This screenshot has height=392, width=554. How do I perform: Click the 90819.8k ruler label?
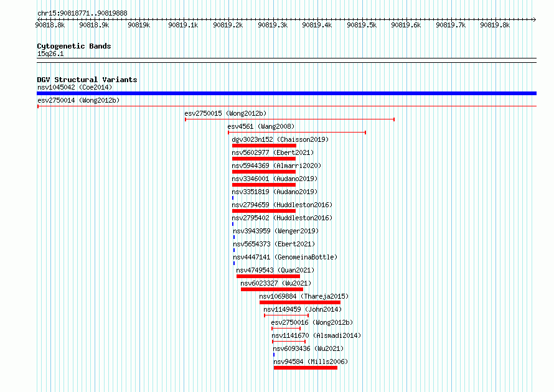tap(495, 25)
